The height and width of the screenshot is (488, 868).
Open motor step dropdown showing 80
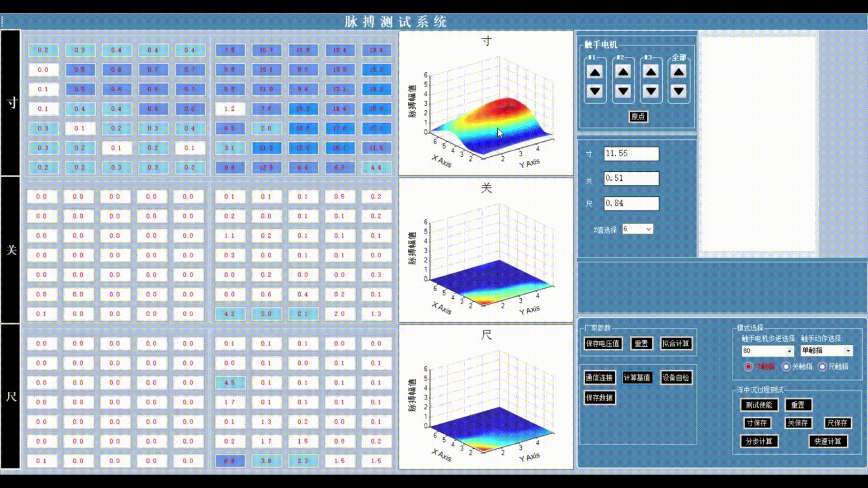click(789, 351)
